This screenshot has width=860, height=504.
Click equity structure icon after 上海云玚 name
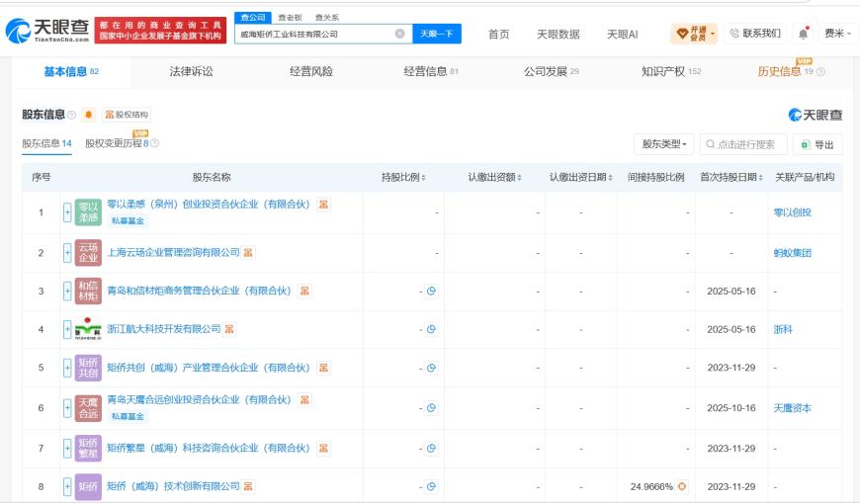pos(248,252)
